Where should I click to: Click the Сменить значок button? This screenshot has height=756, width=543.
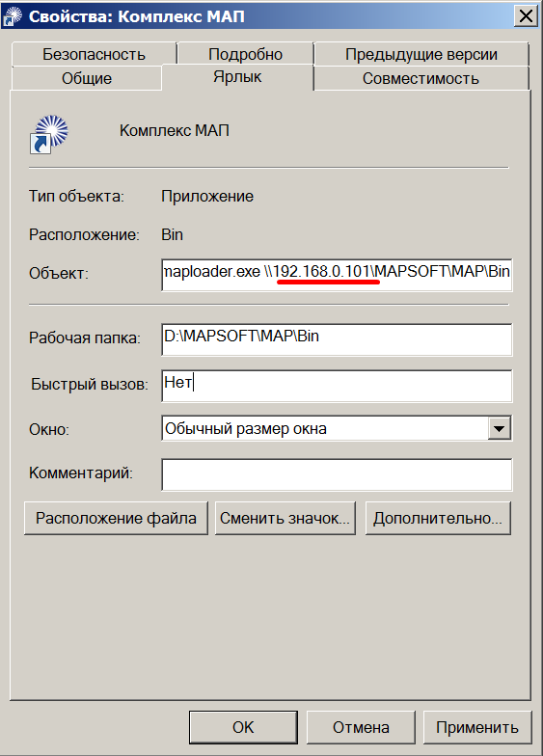click(285, 519)
